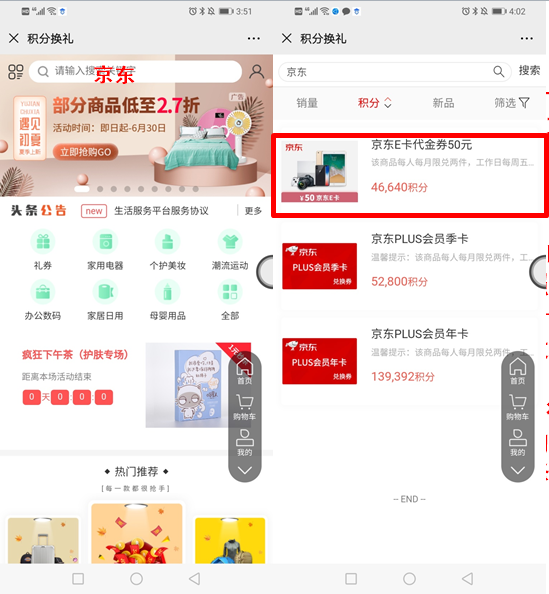Select the 个护美妆 category icon
Viewport: 549px width, 594px height.
pyautogui.click(x=167, y=242)
